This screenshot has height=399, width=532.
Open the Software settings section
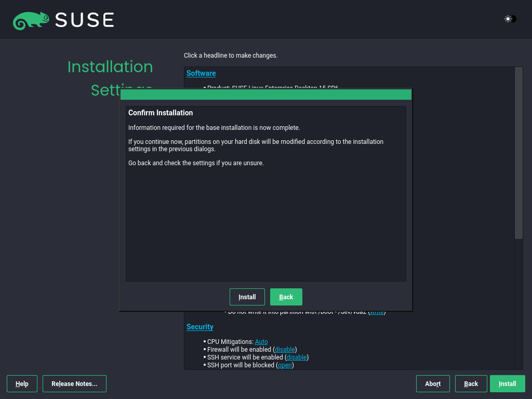(201, 73)
